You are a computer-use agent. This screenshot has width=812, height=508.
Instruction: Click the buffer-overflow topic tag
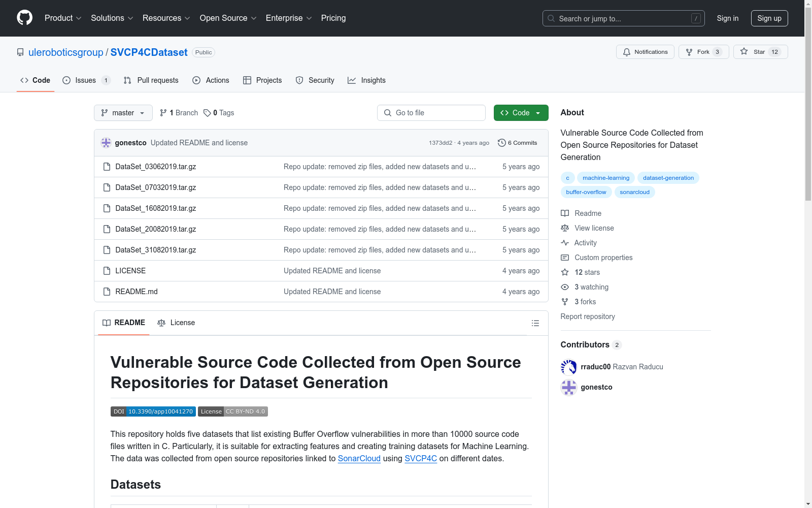(586, 192)
